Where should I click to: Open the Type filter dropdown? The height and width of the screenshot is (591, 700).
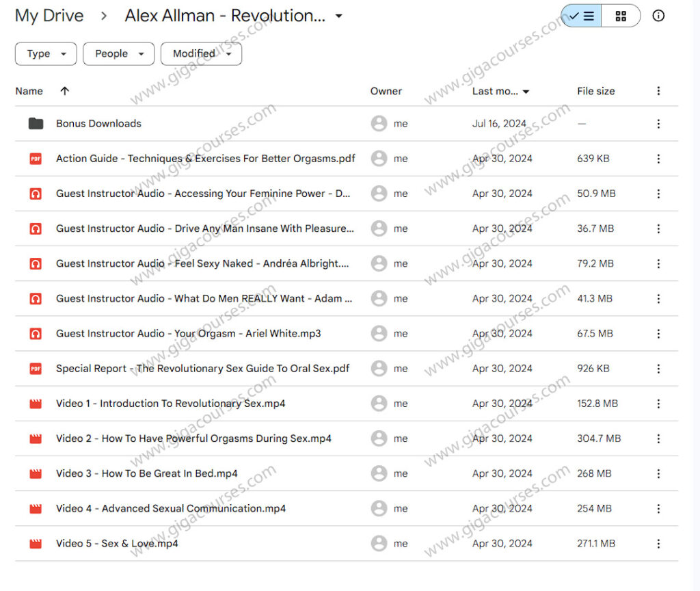[46, 54]
